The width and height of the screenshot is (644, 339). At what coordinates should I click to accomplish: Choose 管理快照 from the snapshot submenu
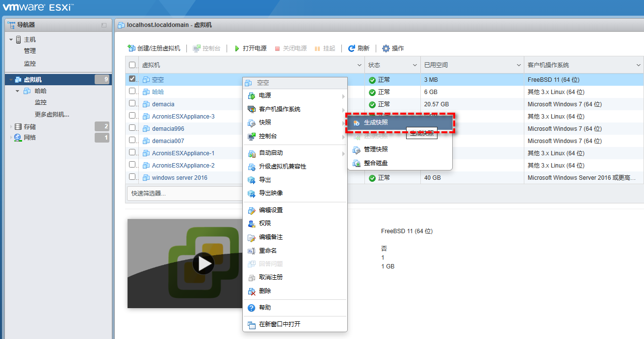click(x=400, y=149)
